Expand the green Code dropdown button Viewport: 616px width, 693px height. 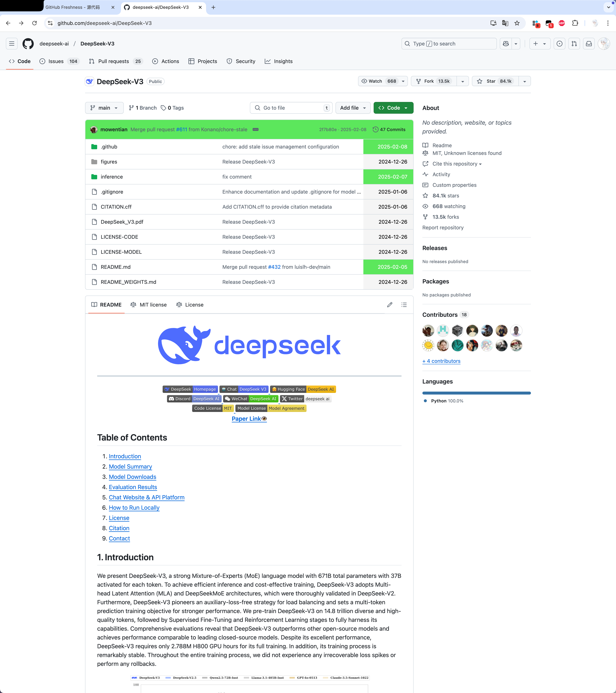coord(393,108)
